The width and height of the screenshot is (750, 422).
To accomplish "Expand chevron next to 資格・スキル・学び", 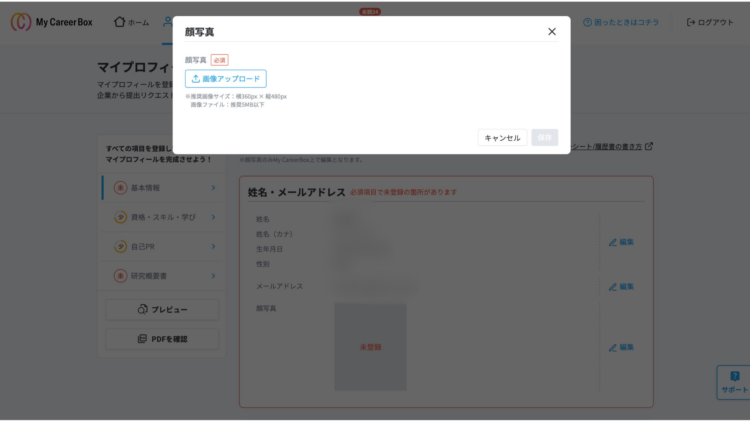I will tap(213, 217).
